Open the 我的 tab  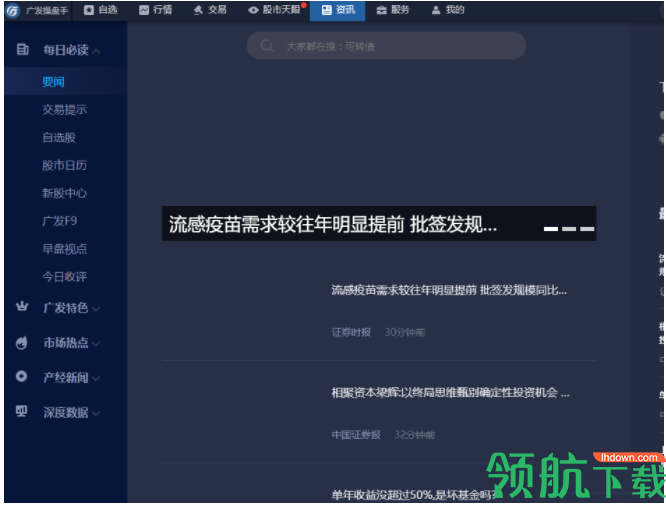[x=448, y=10]
